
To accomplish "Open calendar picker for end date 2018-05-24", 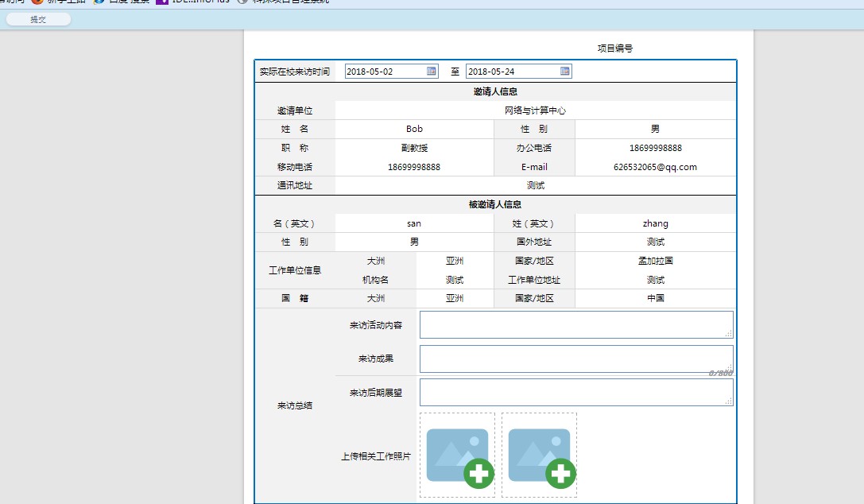I will tap(565, 72).
